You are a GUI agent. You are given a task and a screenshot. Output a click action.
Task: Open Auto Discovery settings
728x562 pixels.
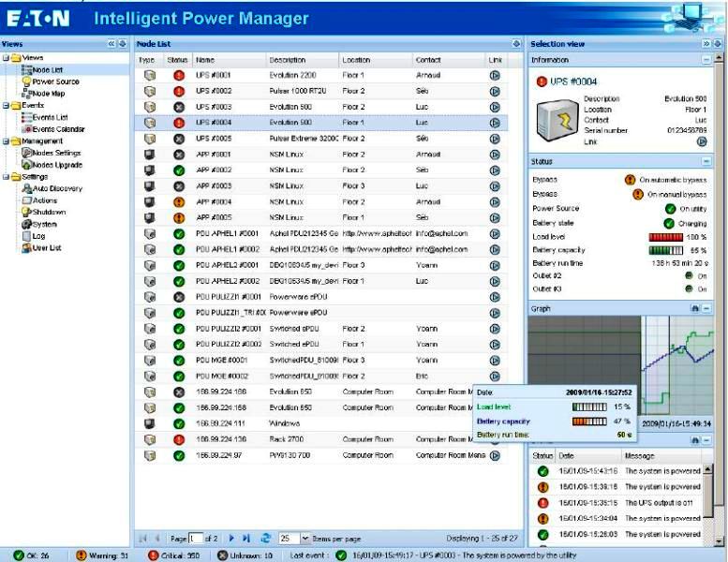point(57,188)
